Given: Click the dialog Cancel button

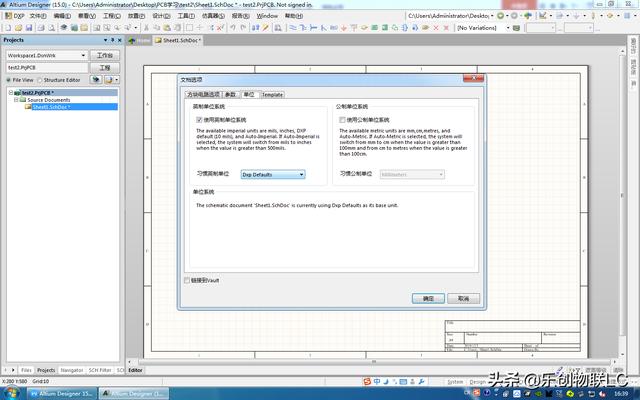Looking at the screenshot, I should pyautogui.click(x=463, y=298).
